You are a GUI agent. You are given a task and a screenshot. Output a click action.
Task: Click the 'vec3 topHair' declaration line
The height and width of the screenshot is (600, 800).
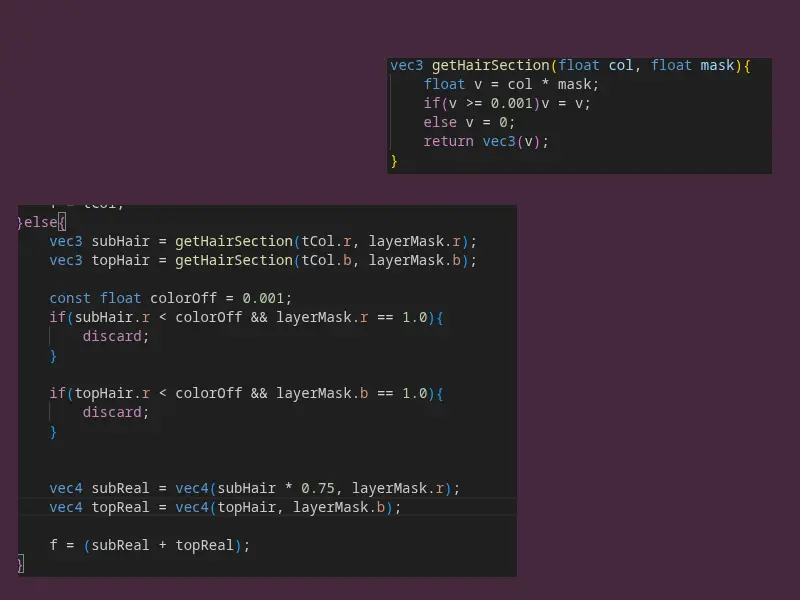pyautogui.click(x=263, y=260)
